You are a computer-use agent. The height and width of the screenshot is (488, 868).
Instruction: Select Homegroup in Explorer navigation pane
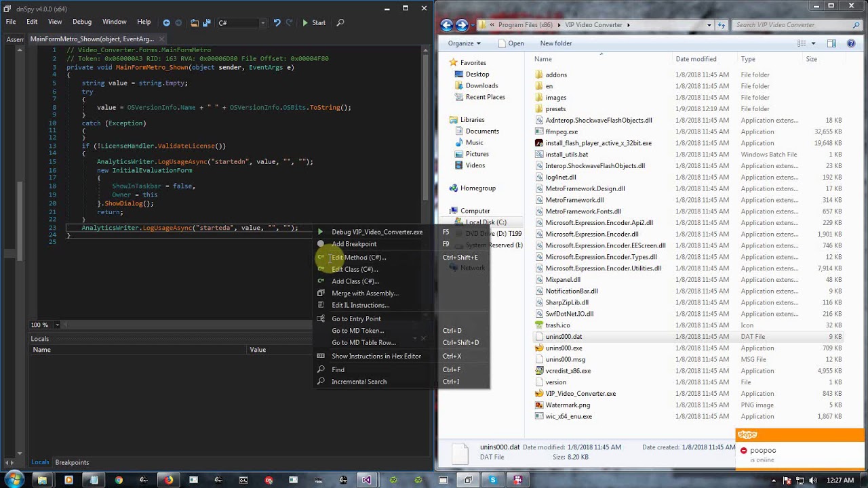[x=478, y=188]
